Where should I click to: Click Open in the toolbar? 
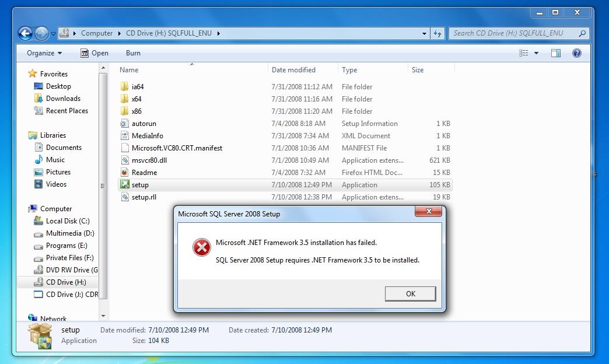94,53
